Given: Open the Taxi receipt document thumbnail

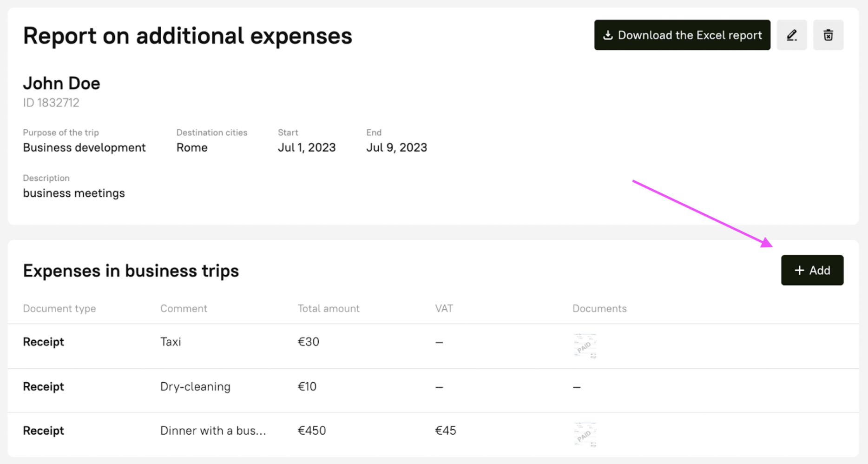Looking at the screenshot, I should [x=585, y=346].
